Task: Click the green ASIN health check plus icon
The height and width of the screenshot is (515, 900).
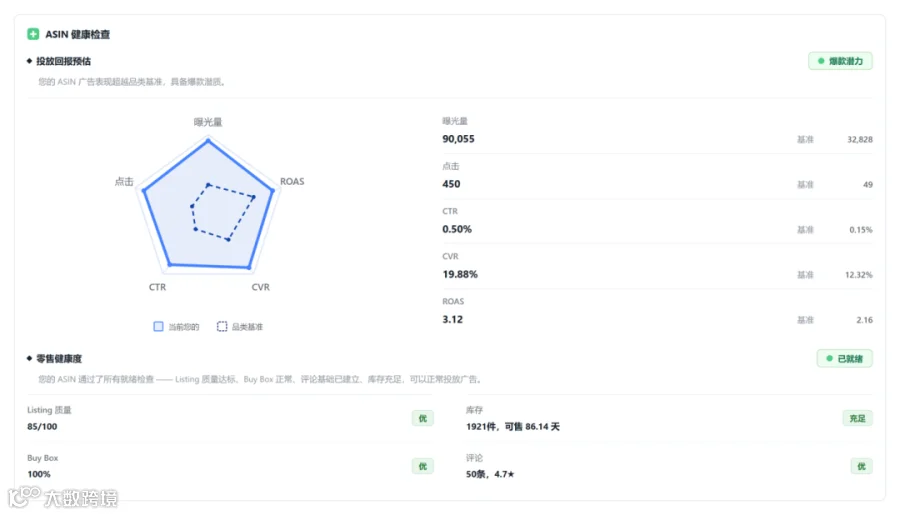Action: (33, 34)
